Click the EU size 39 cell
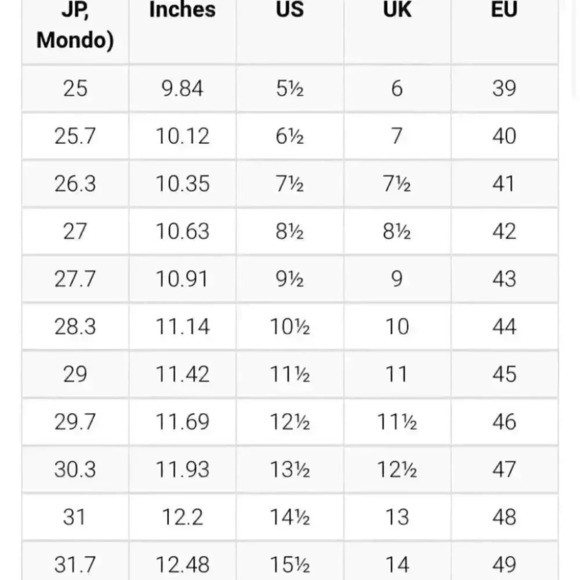 click(x=504, y=88)
